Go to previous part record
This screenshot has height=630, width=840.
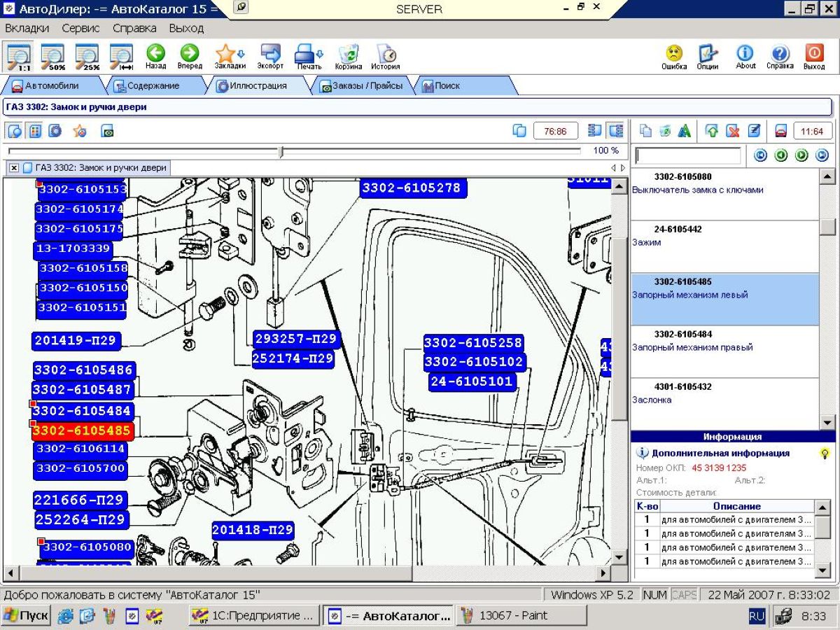point(781,155)
